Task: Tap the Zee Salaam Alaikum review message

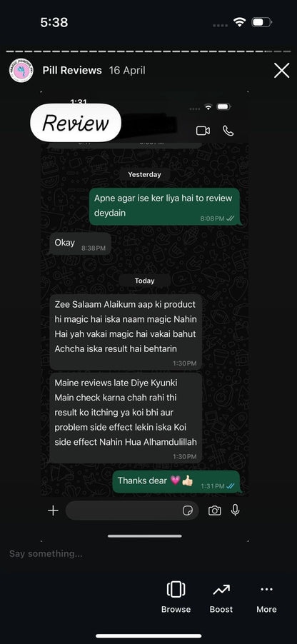Action: coord(126,332)
